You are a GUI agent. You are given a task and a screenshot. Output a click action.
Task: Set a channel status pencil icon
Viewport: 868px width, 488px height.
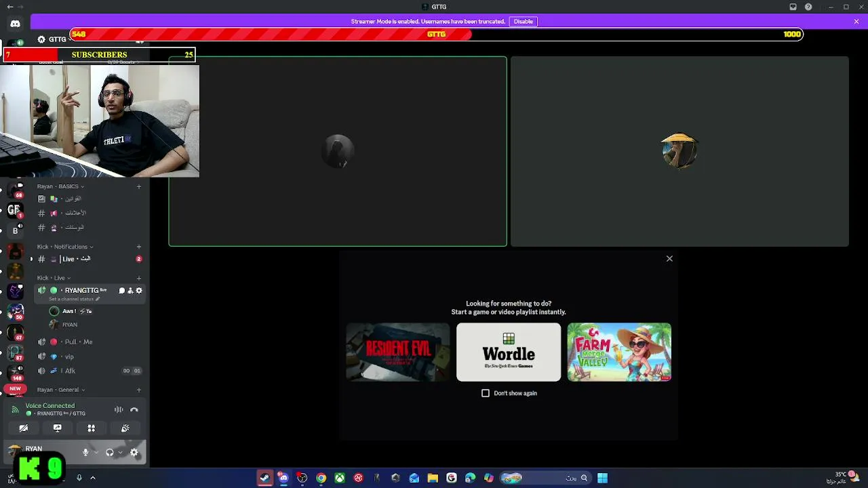click(98, 299)
